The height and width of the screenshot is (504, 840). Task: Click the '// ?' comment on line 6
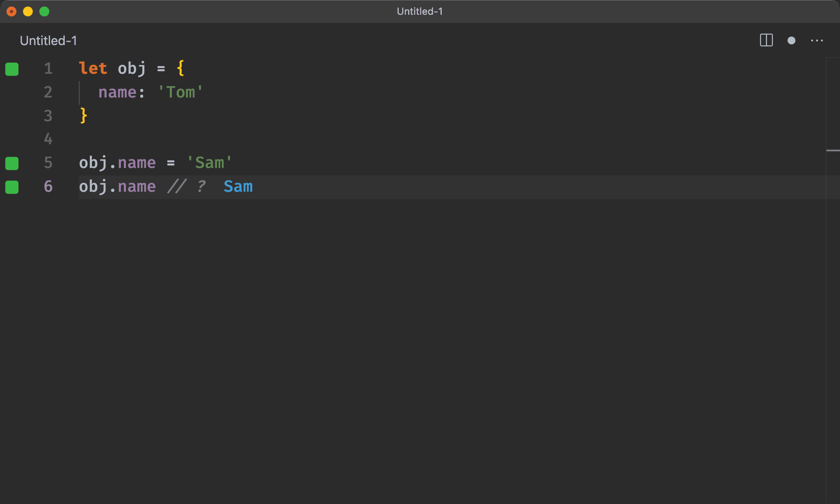pos(187,186)
